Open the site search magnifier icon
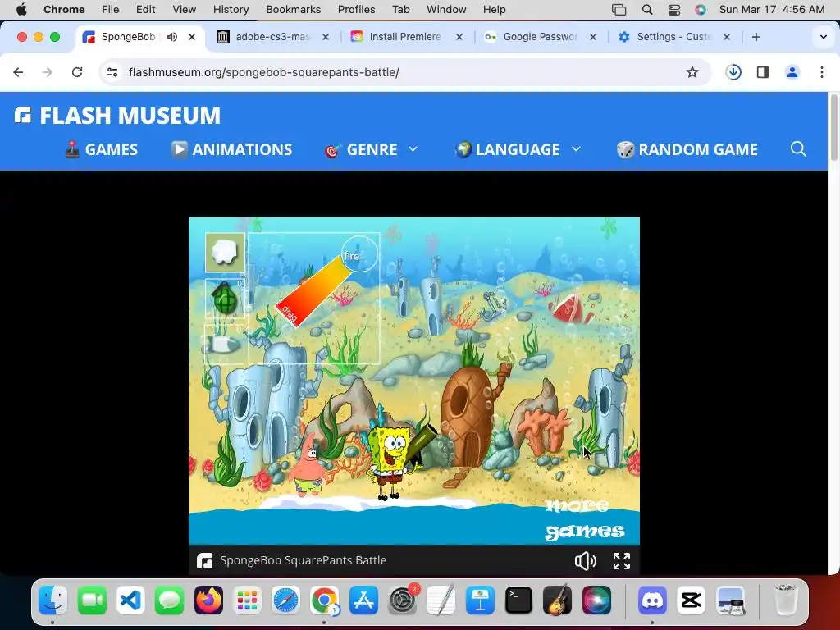This screenshot has width=840, height=630. click(798, 149)
